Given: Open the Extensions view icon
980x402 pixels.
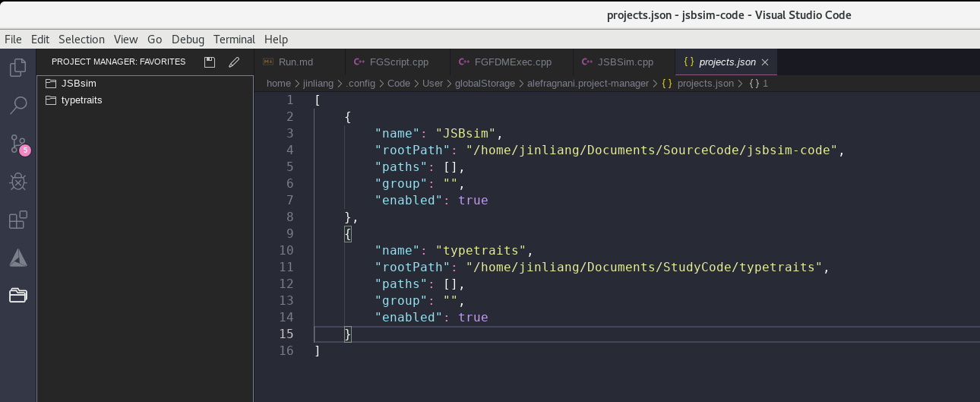Looking at the screenshot, I should [18, 220].
